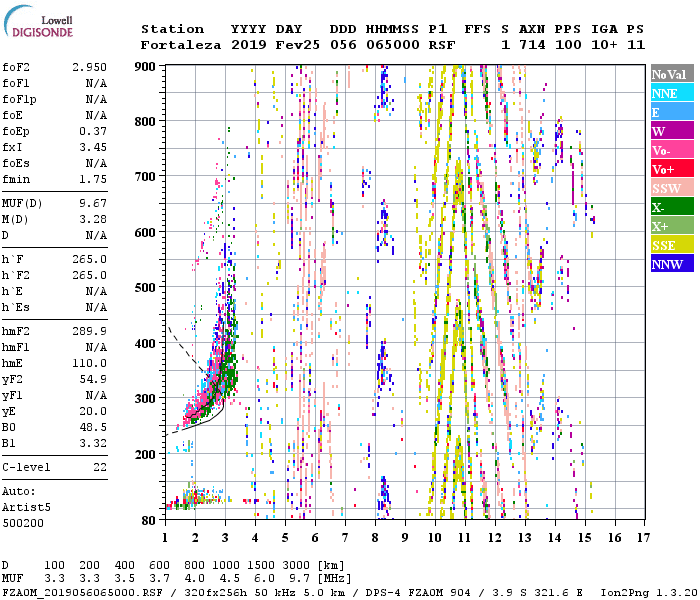The width and height of the screenshot is (700, 600).
Task: Click the yF2 value 54.9
Action: click(x=93, y=379)
